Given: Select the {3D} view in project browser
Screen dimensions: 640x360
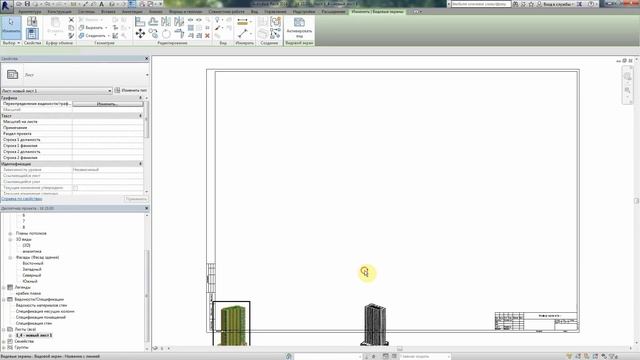Looking at the screenshot, I should click(26, 246).
